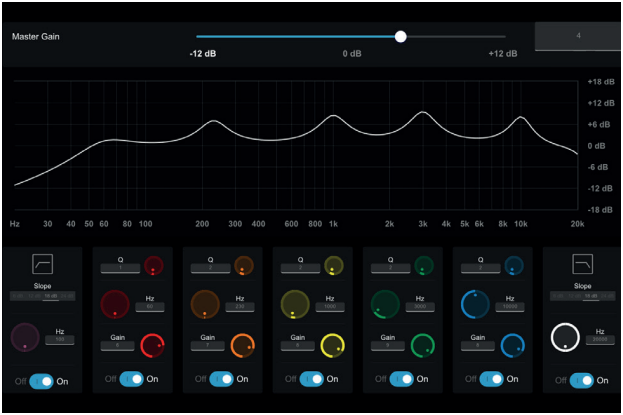This screenshot has width=623, height=415.
Task: Turn off the low-pass filter switch
Action: [582, 380]
